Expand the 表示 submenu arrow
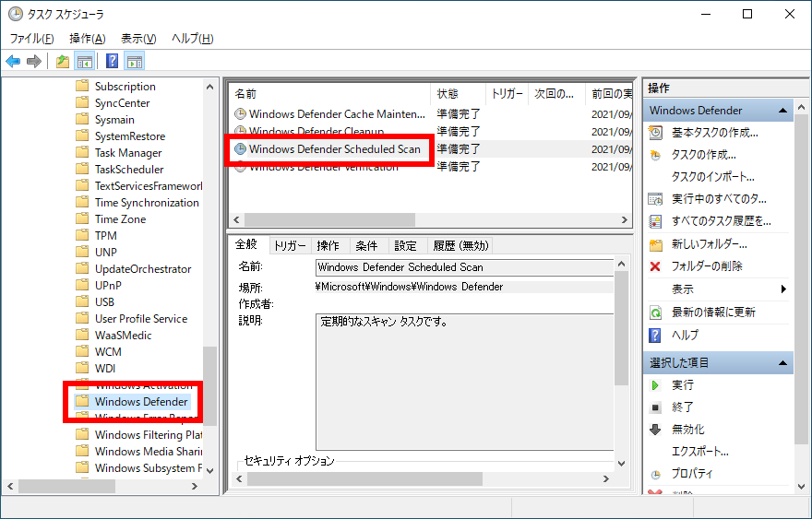Image resolution: width=812 pixels, height=519 pixels. pyautogui.click(x=783, y=289)
